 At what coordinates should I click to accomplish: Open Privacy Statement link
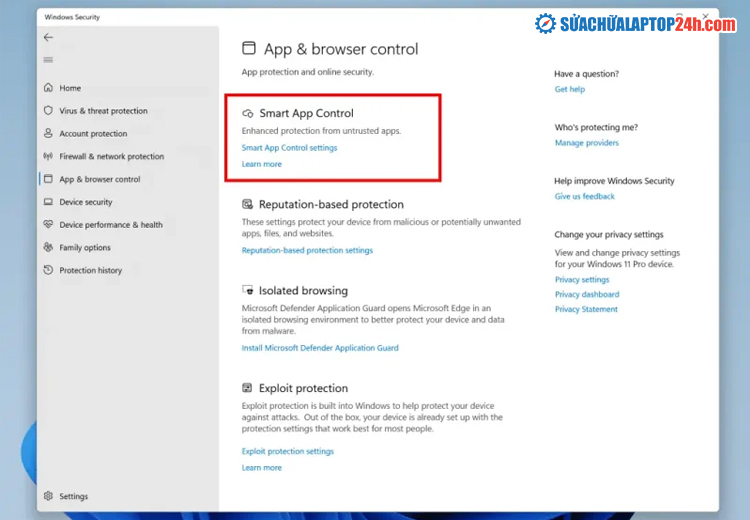586,310
